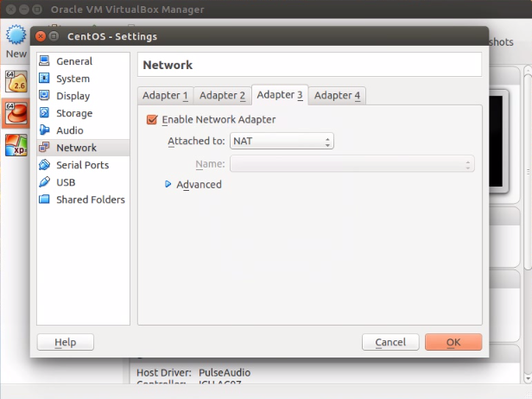Open the Storage settings category
Viewport: 532px width, 399px height.
pyautogui.click(x=83, y=113)
